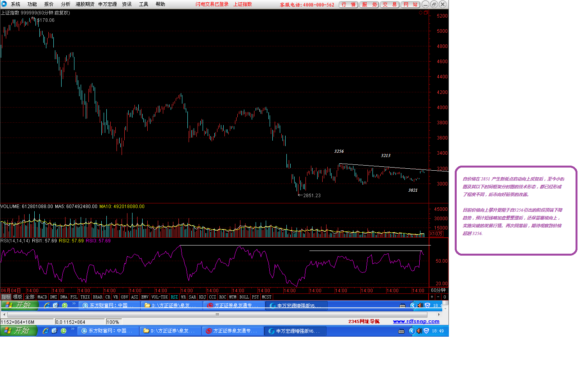Open the security shield tray icon beside 18:49
Image resolution: width=588 pixels, height=392 pixels.
426,331
